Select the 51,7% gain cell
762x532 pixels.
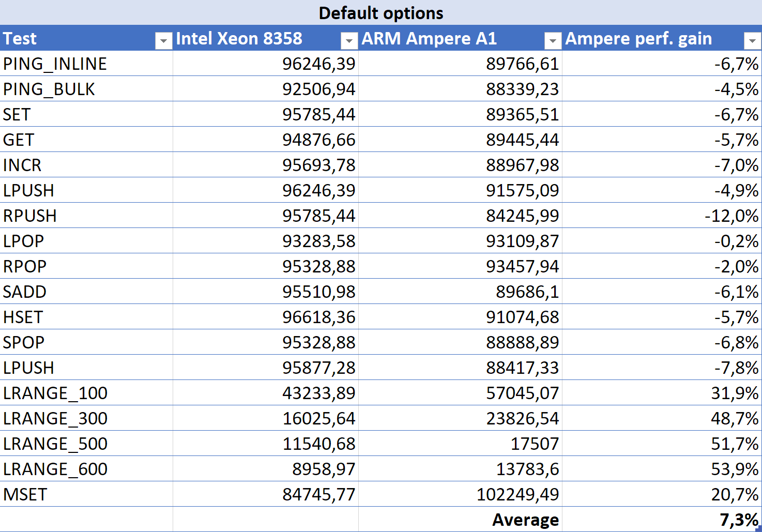pyautogui.click(x=662, y=444)
